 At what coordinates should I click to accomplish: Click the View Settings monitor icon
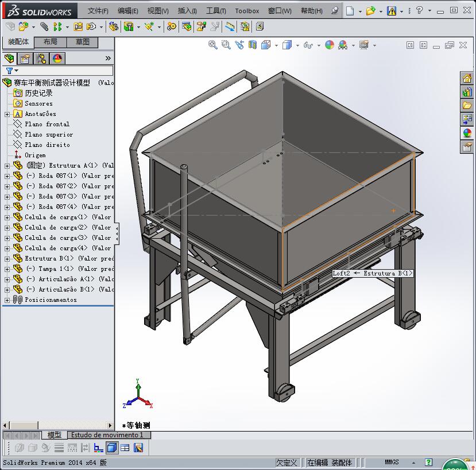tap(364, 45)
